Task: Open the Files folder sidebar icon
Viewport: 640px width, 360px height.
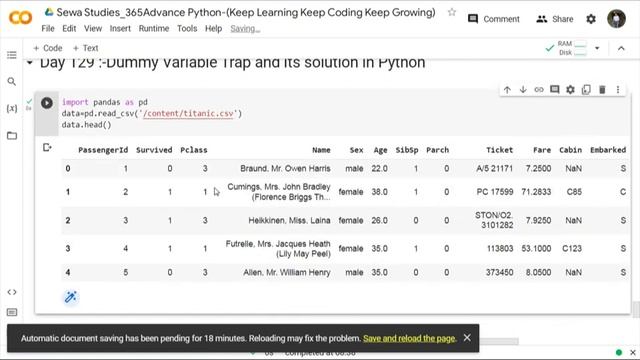Action: click(12, 136)
